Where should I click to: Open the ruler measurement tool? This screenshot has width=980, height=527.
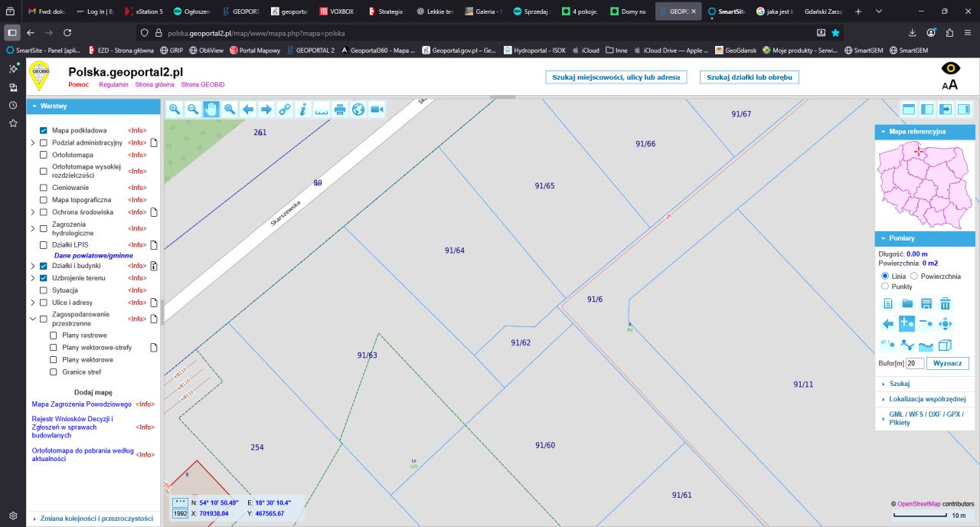click(x=322, y=110)
